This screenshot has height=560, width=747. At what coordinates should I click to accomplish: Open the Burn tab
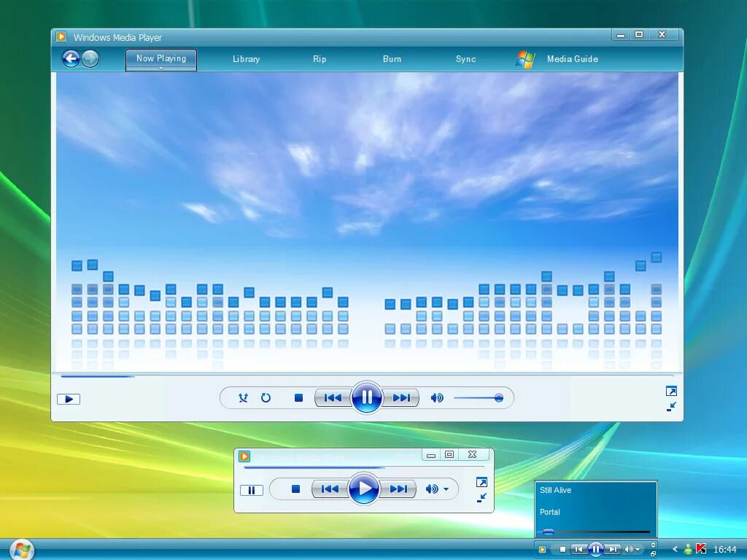point(392,59)
